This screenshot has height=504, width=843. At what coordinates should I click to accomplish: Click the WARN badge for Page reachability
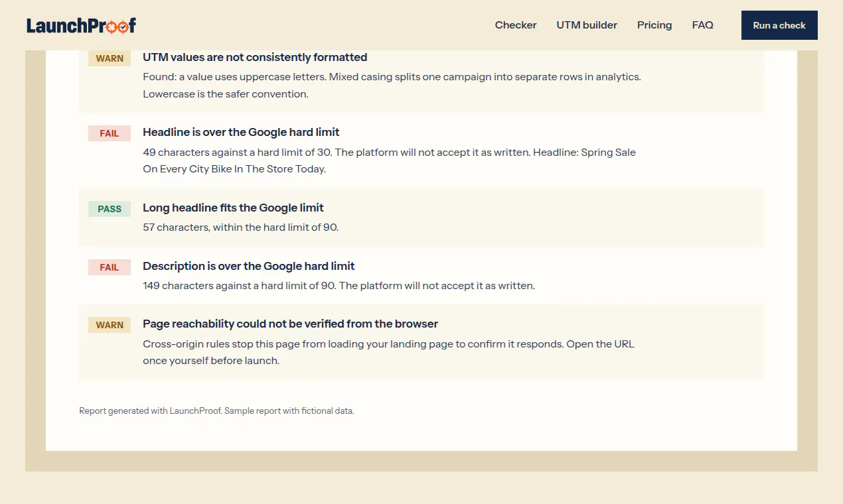(110, 325)
